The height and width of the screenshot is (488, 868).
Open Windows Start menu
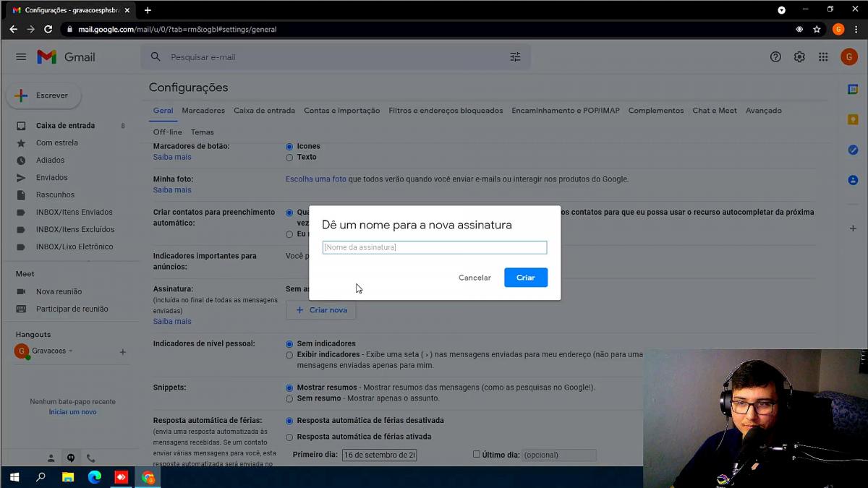(14, 477)
